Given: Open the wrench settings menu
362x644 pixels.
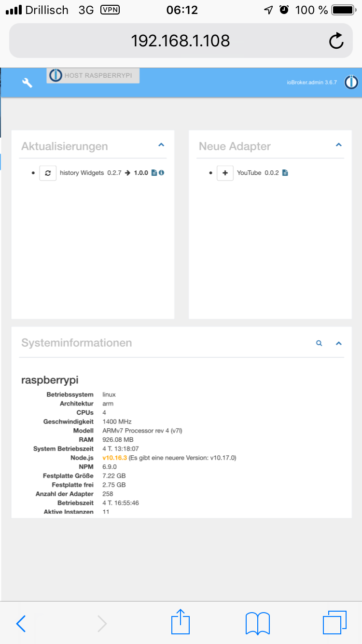Looking at the screenshot, I should coord(28,83).
